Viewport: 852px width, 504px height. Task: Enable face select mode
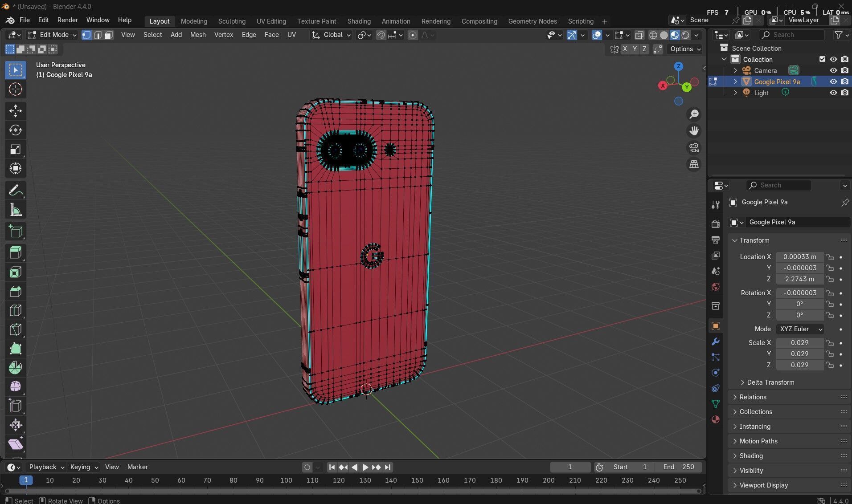click(x=108, y=35)
